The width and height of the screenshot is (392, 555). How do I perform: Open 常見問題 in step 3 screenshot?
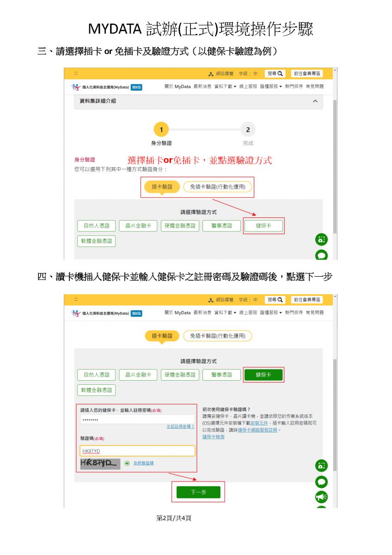(x=315, y=86)
